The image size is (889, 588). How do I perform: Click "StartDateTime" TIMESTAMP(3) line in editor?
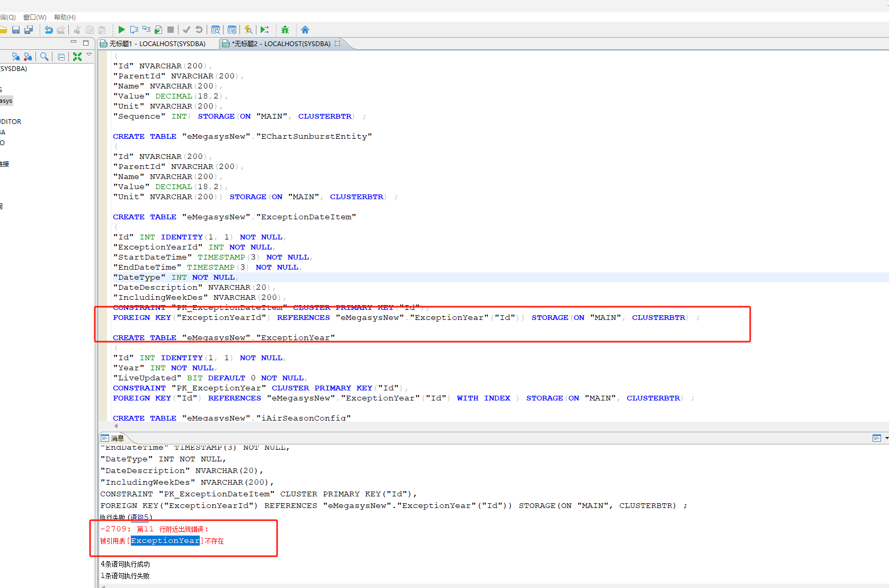coord(212,257)
